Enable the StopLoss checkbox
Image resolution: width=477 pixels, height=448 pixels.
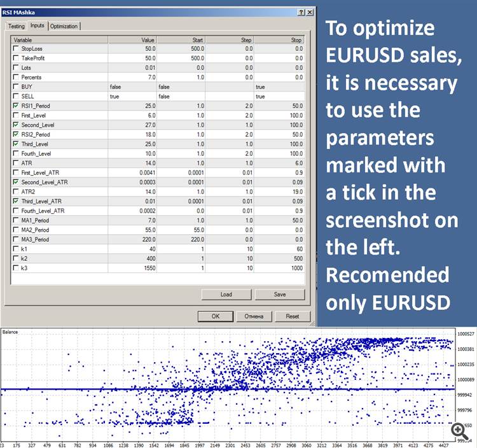coord(16,48)
